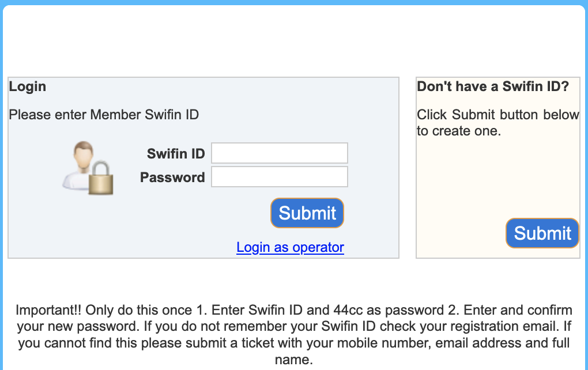Click the user with padlock login icon
This screenshot has width=588, height=370.
[88, 168]
